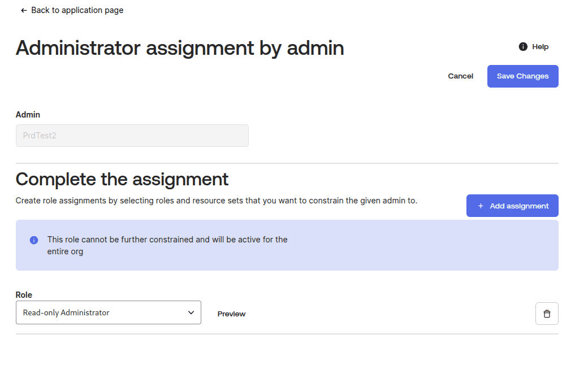The height and width of the screenshot is (391, 588).
Task: Open the "Back to application page" link
Action: click(x=77, y=10)
